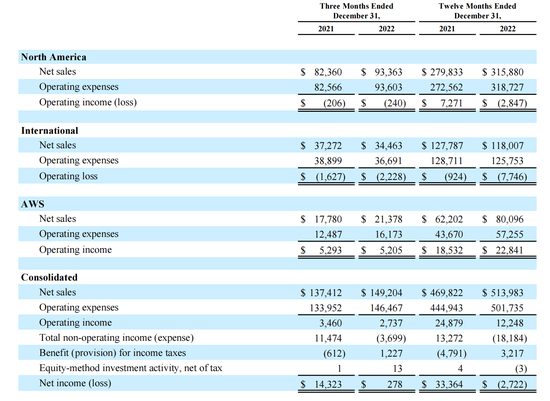Click North America operating expenses value 82,566
Screen dimensions: 550x401
[x=328, y=87]
